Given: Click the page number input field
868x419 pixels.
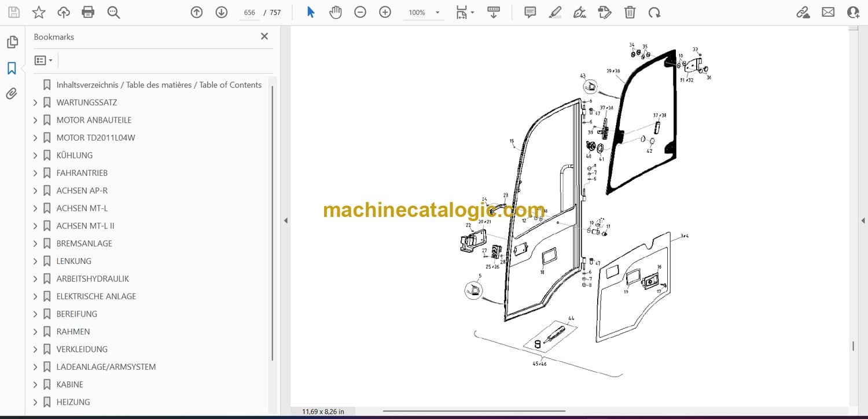Looking at the screenshot, I should pos(249,13).
